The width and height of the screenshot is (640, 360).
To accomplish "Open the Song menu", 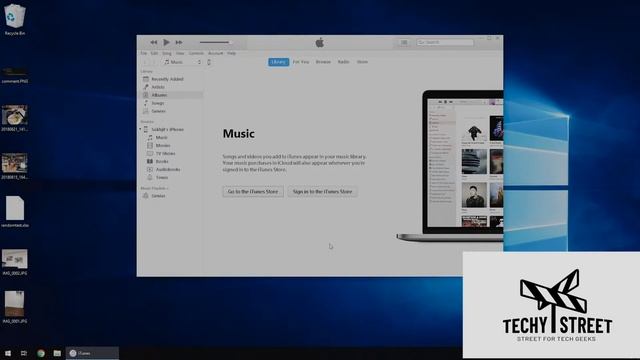I will coord(167,53).
